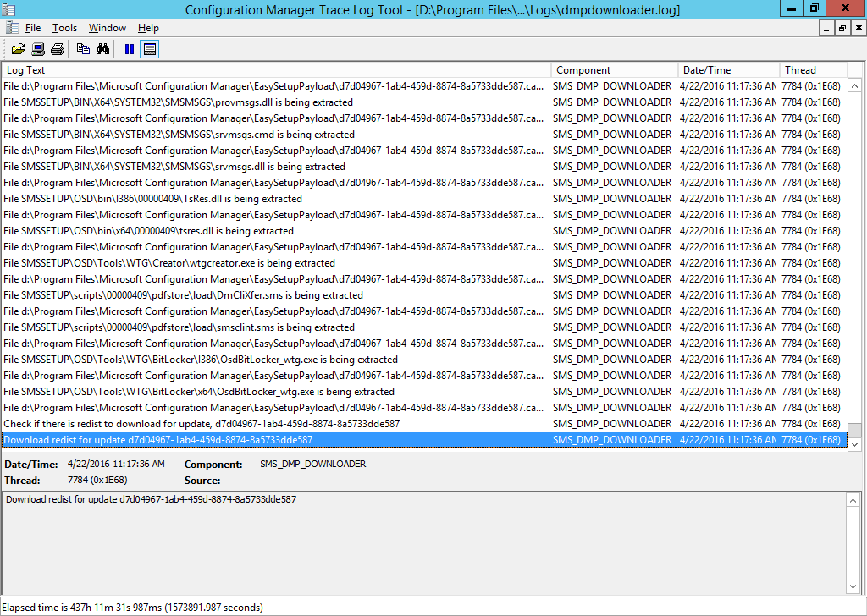Screen dimensions: 867x616
Task: Sort by the Component column header
Action: (x=615, y=70)
